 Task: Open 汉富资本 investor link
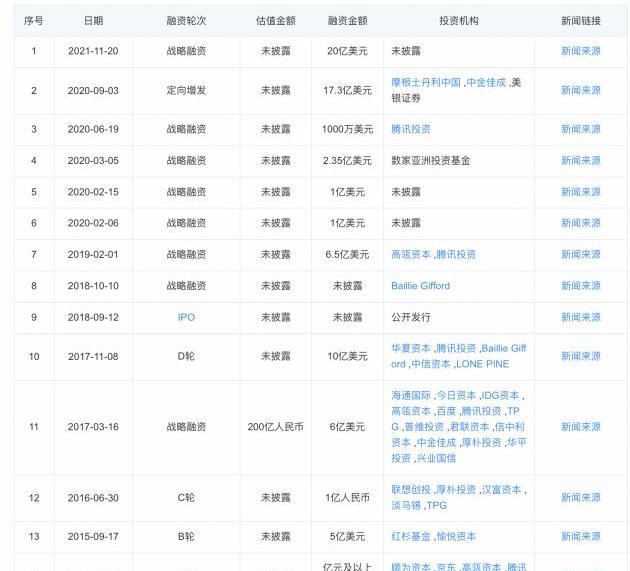coord(501,490)
